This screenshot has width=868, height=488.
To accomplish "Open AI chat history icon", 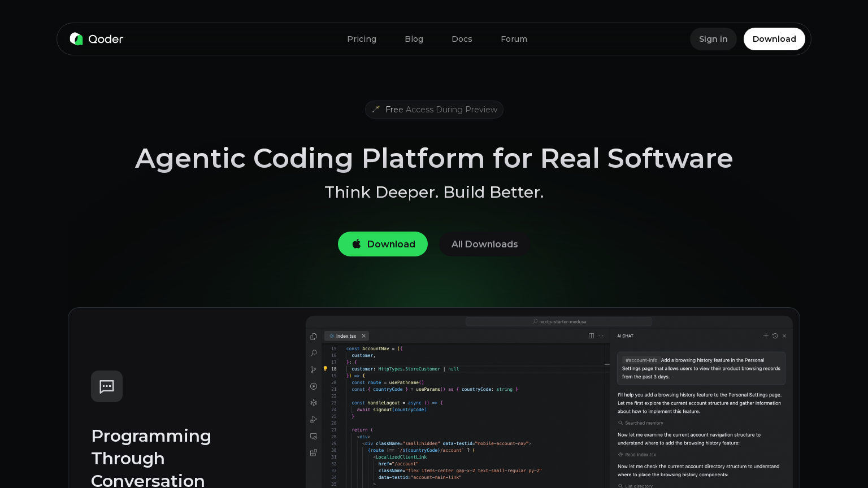I will pos(775,336).
